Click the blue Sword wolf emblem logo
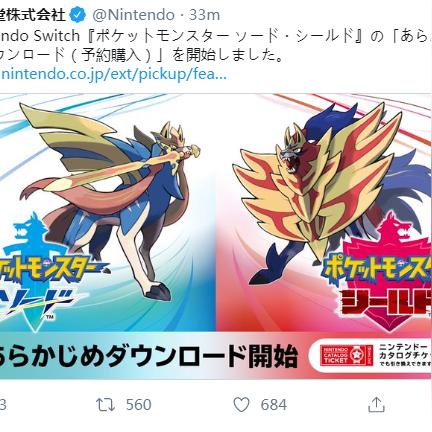This screenshot has height=432, width=432. click(33, 272)
